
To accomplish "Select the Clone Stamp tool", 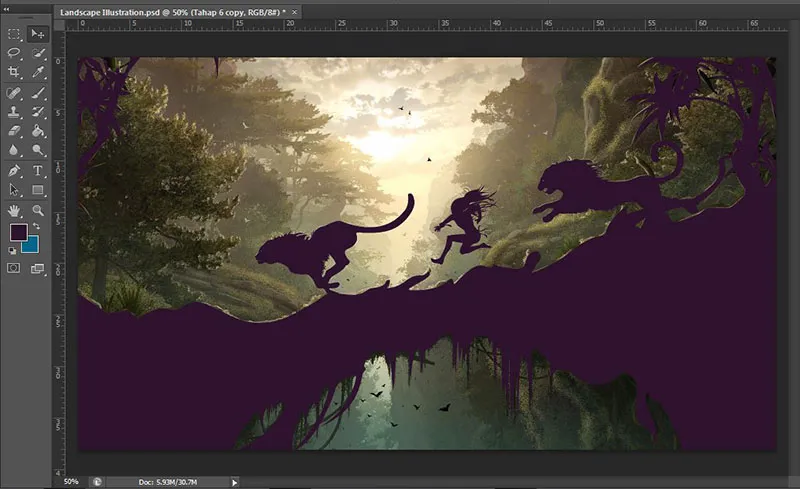I will (x=14, y=111).
